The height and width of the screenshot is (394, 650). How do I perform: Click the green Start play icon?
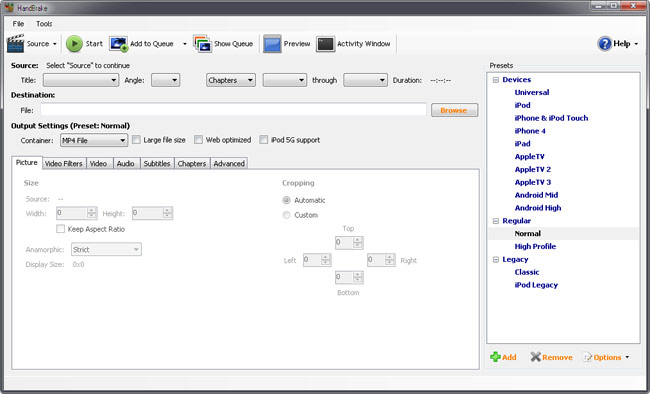click(74, 44)
